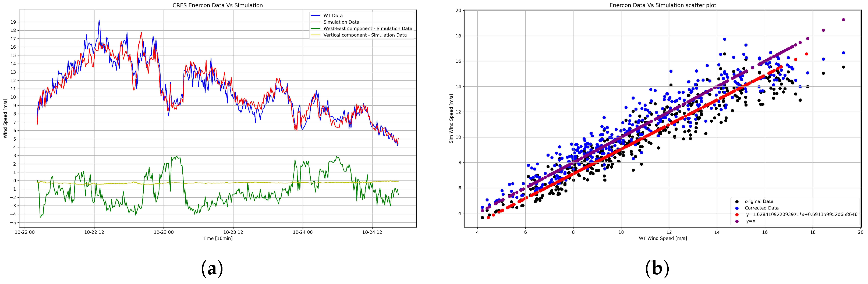Click the "10-22 12" time tick label
The image size is (868, 284).
94,232
